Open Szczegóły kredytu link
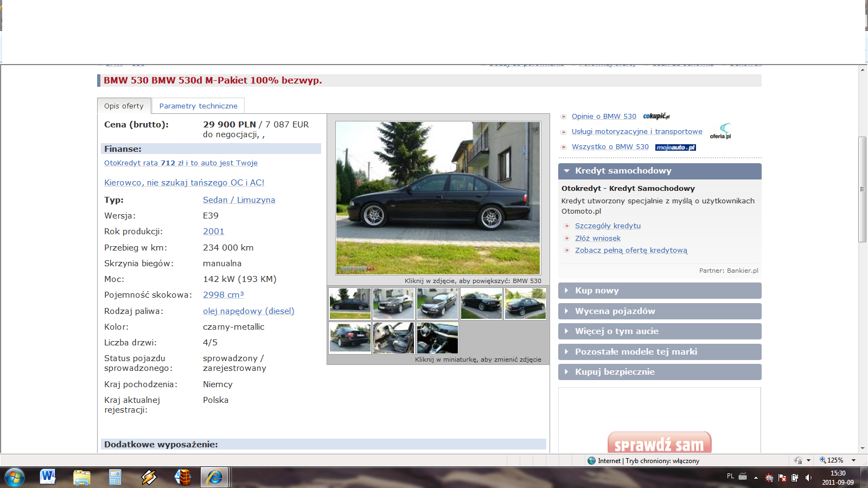Image resolution: width=868 pixels, height=488 pixels. coord(608,226)
